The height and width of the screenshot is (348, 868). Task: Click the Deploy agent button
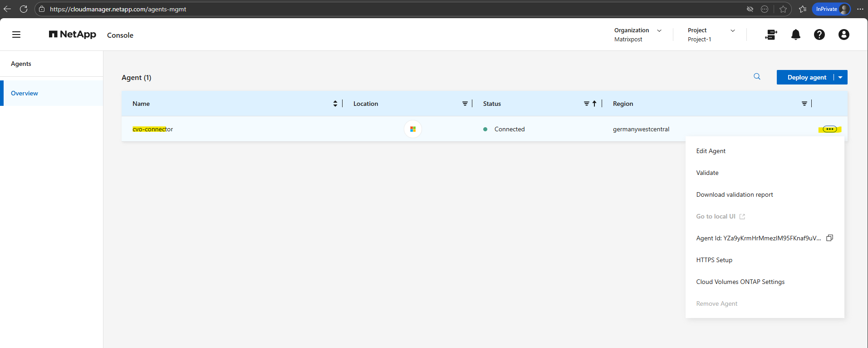click(x=807, y=77)
